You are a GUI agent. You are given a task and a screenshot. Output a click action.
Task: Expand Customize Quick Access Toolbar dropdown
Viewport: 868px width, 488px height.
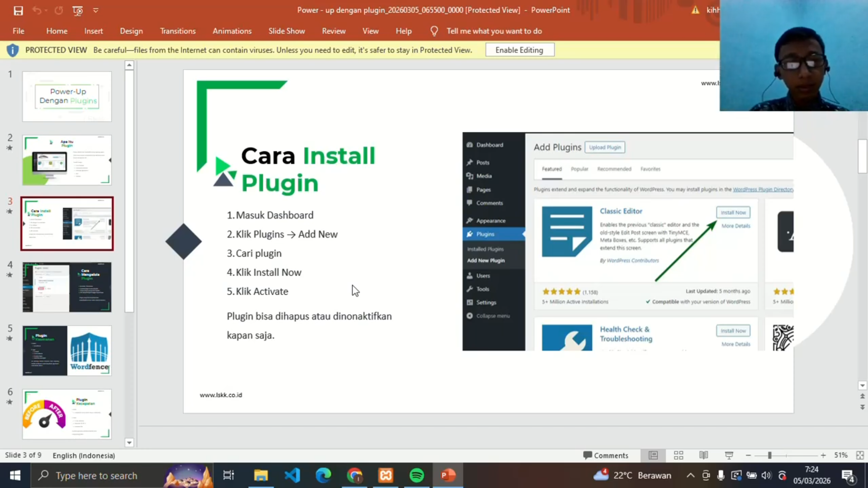(x=96, y=10)
